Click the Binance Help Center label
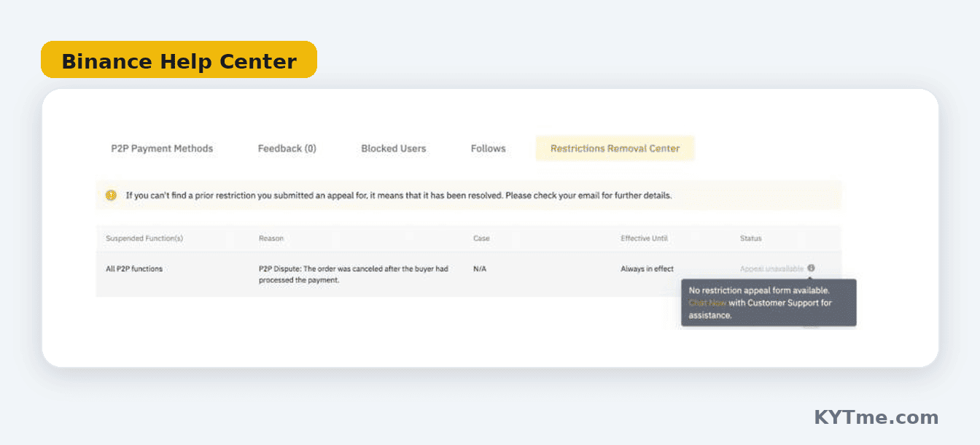The image size is (980, 445). tap(179, 61)
